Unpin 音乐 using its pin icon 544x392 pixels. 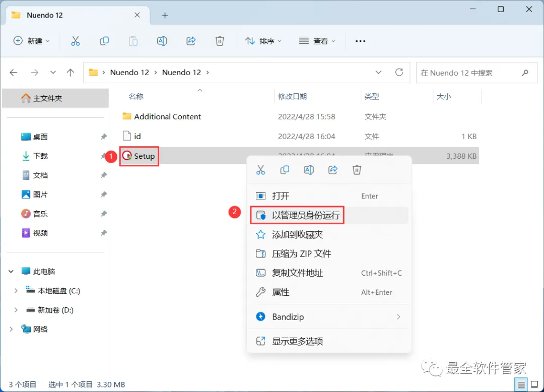point(103,214)
